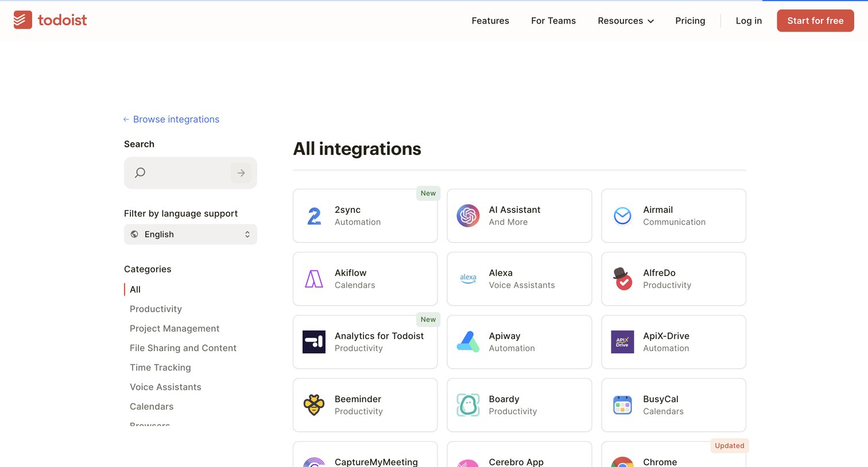Open the Alexa integration title

click(501, 273)
